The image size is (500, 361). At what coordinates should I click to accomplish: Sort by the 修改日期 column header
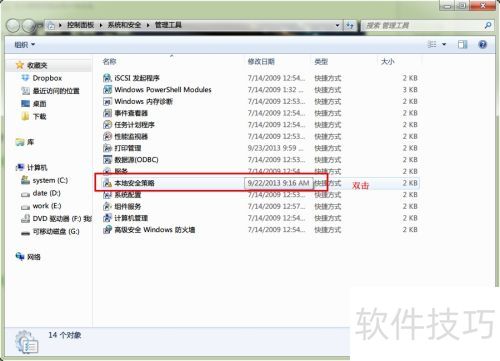261,61
